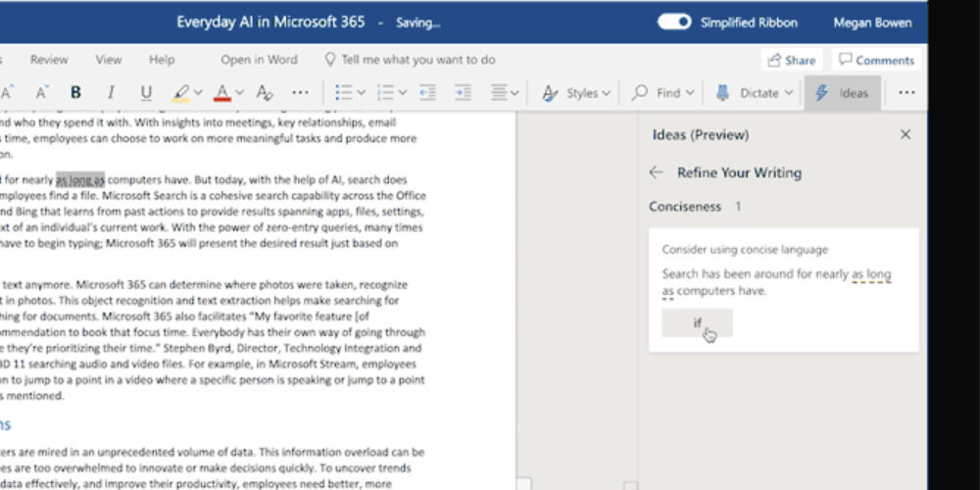Viewport: 980px width, 490px height.
Task: Click the "Consider using concise language" suggestion
Action: (x=745, y=249)
